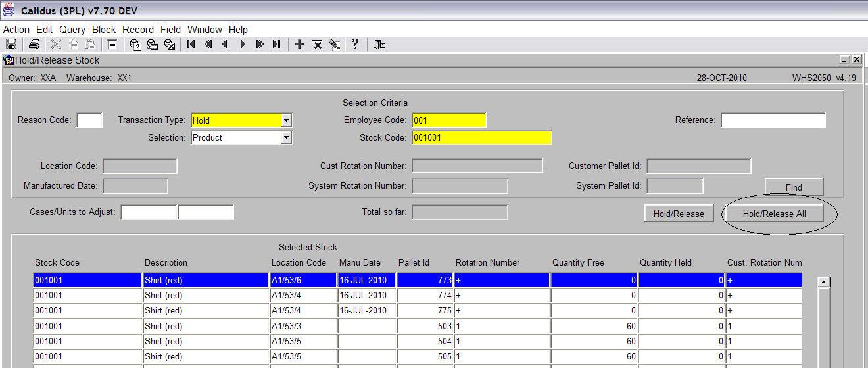This screenshot has height=370, width=868.
Task: Click the Stock Code criteria field
Action: tap(482, 138)
